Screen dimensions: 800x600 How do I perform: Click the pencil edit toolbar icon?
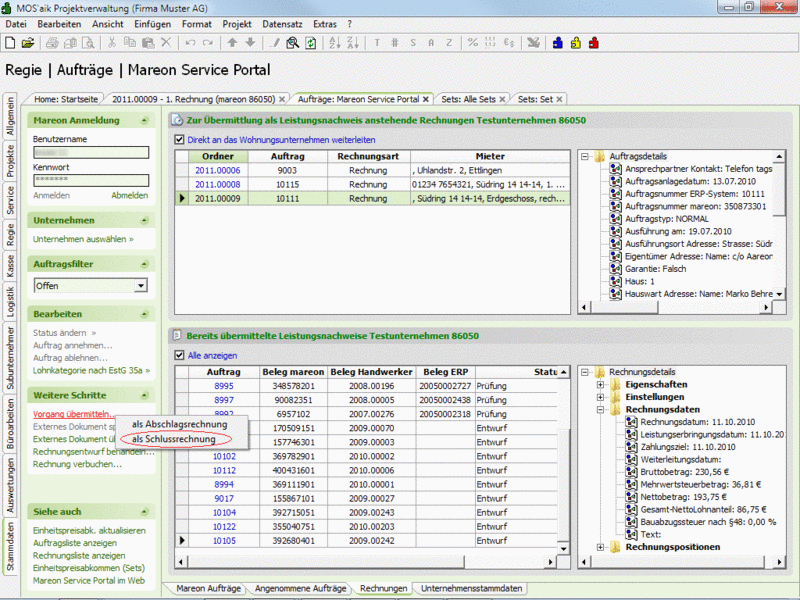pyautogui.click(x=274, y=43)
